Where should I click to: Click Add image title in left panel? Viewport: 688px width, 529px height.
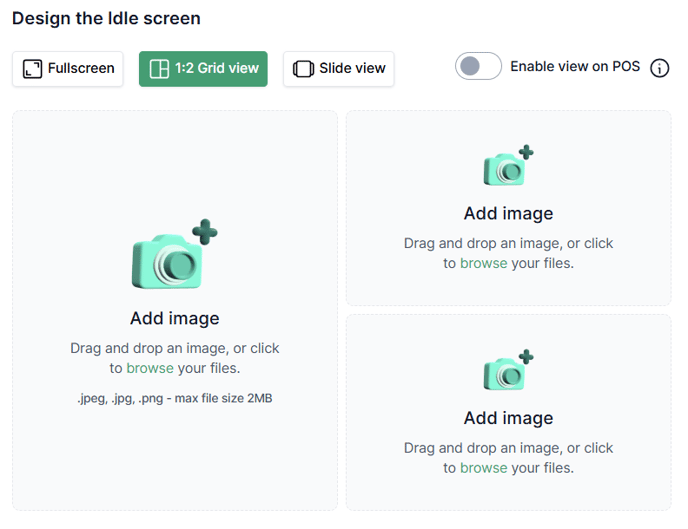pyautogui.click(x=174, y=318)
